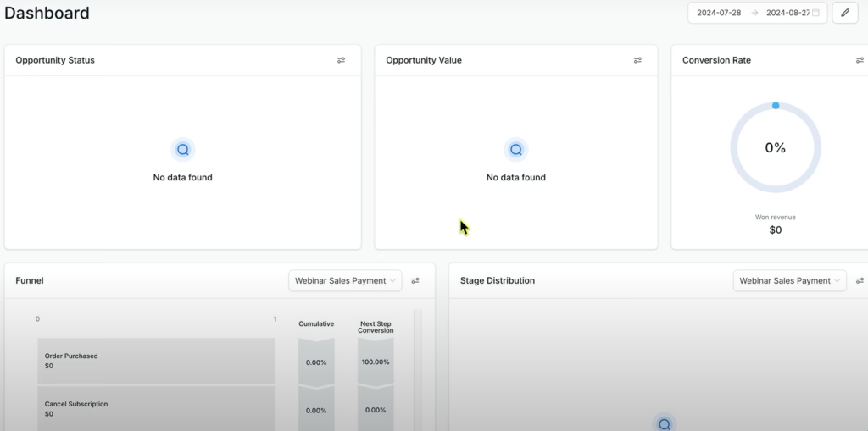This screenshot has height=431, width=868.
Task: Click the Won revenue label
Action: (x=776, y=217)
